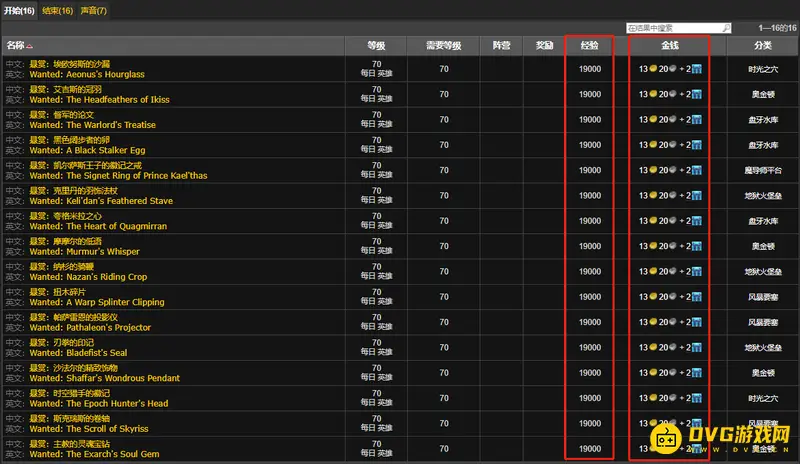Sort table by the 名称 column header
Image resolution: width=800 pixels, height=464 pixels.
173,46
